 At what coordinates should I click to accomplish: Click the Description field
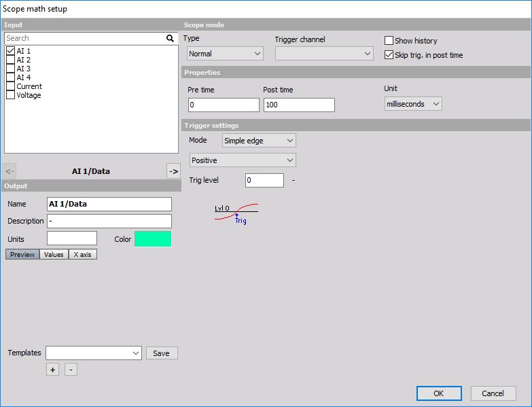(109, 221)
